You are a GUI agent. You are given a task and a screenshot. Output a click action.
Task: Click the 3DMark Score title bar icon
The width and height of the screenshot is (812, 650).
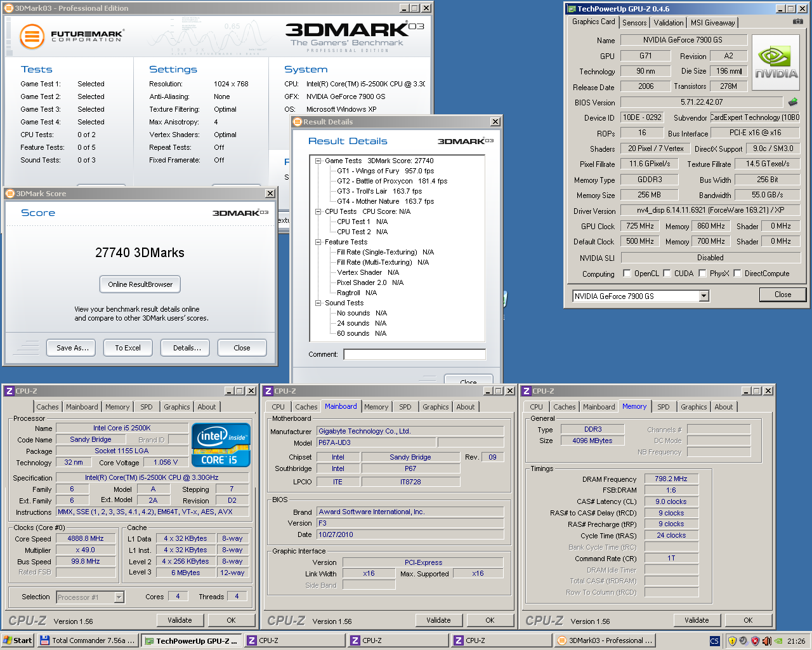10,194
